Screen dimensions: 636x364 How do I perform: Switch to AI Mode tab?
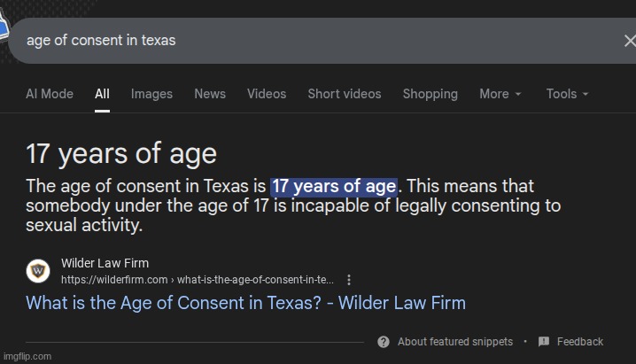50,94
